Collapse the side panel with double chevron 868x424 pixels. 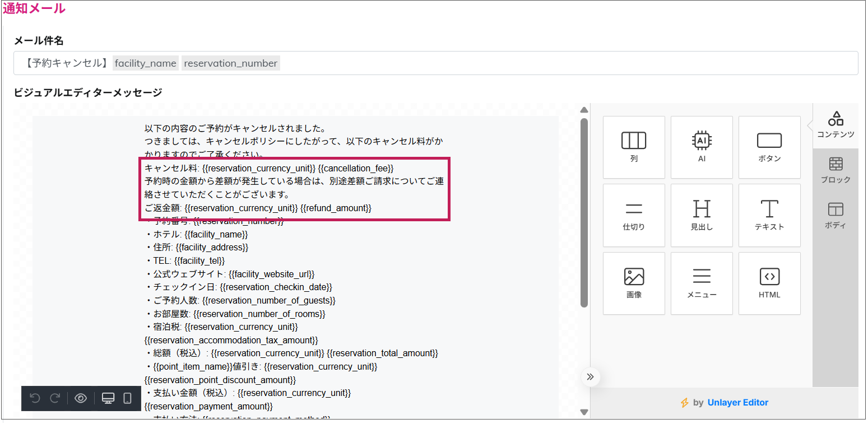point(590,376)
